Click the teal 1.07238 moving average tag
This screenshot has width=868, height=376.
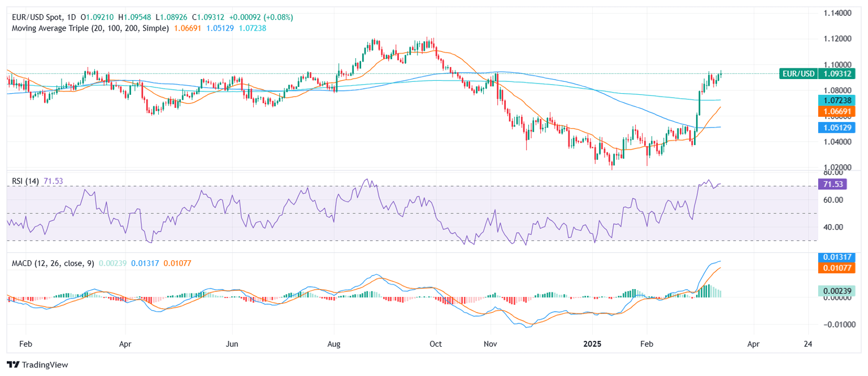836,100
